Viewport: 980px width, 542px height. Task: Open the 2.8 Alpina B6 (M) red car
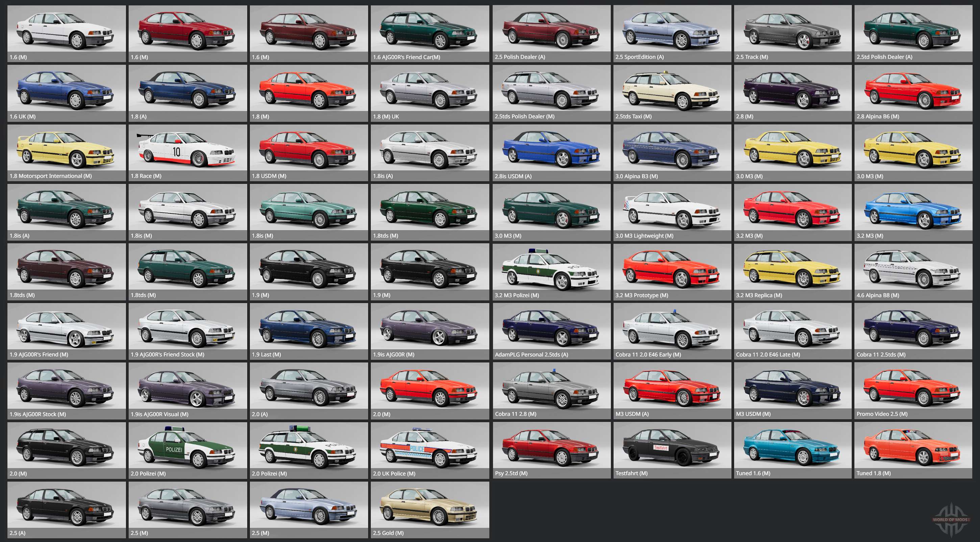click(913, 93)
